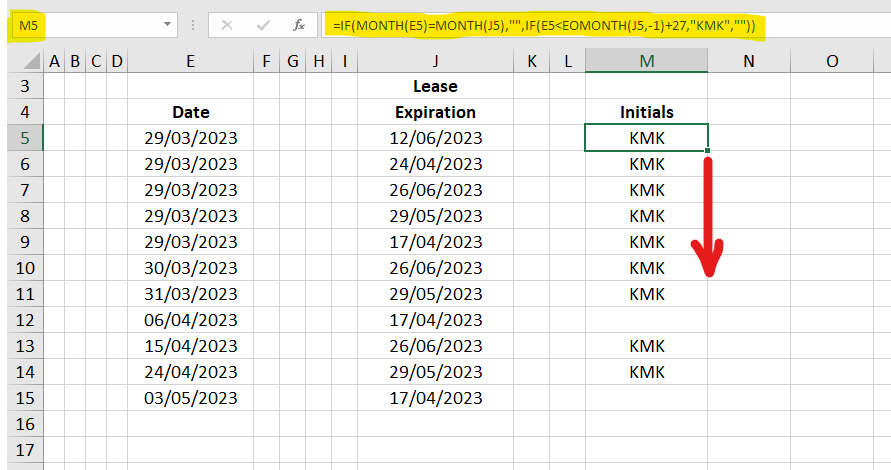Select column B header

click(75, 61)
